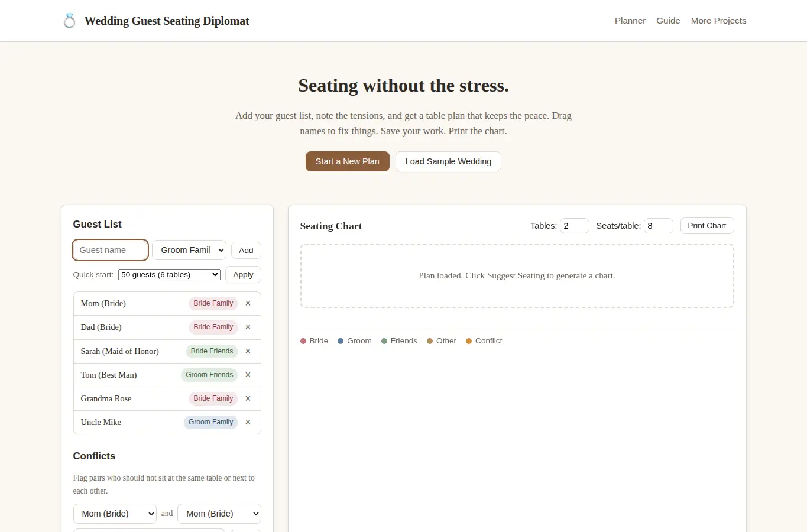
Task: Remove Grandma Rose from the list
Action: (248, 398)
